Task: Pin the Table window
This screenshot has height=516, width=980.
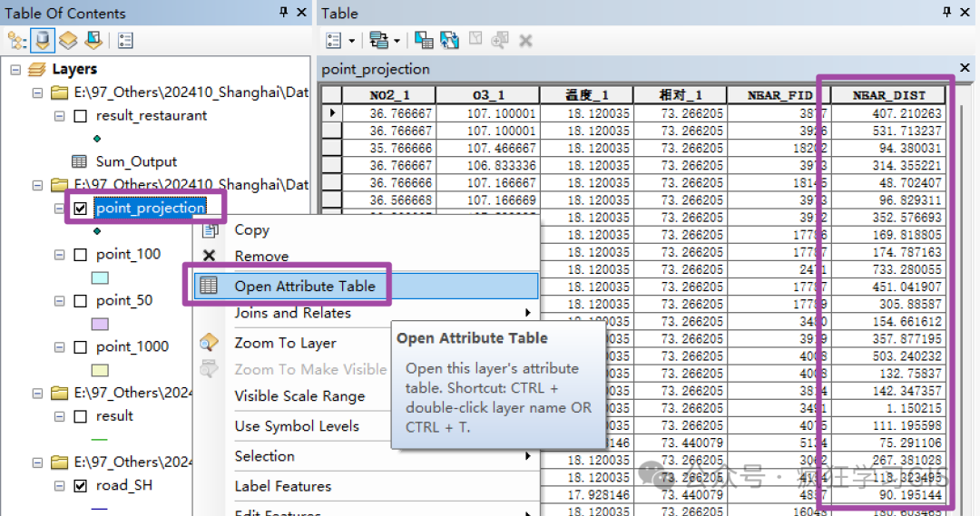Action: coord(946,12)
